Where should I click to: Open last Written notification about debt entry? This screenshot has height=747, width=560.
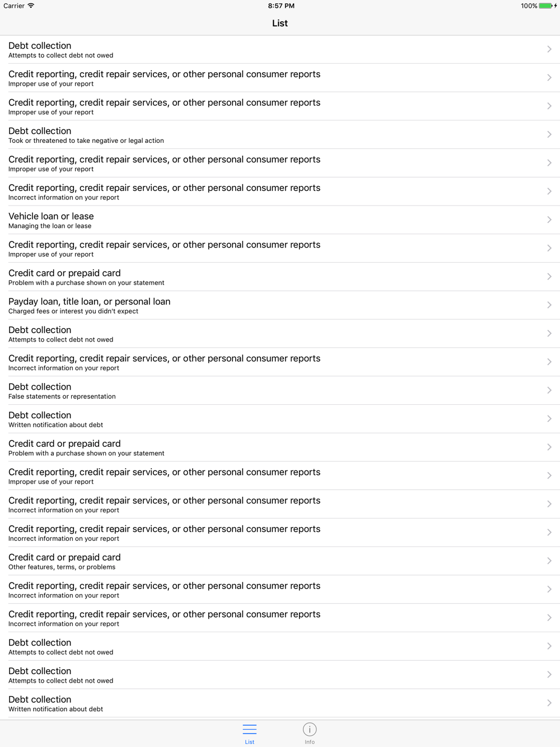pyautogui.click(x=280, y=703)
